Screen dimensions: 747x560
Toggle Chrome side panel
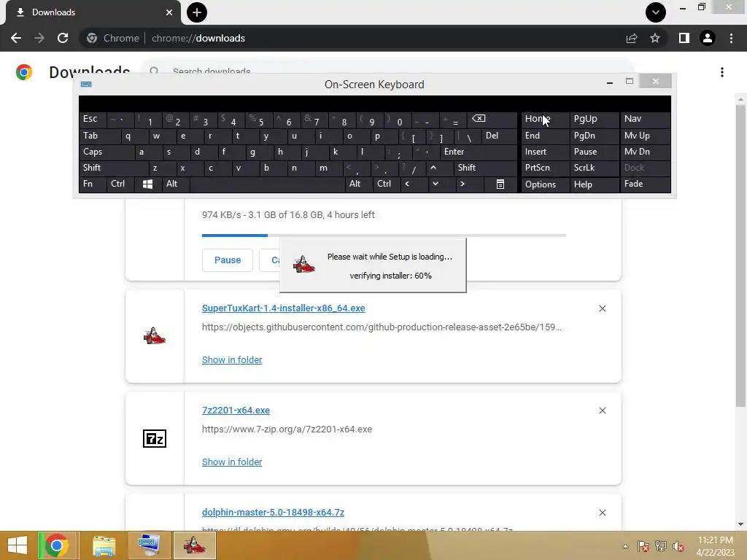coord(684,38)
